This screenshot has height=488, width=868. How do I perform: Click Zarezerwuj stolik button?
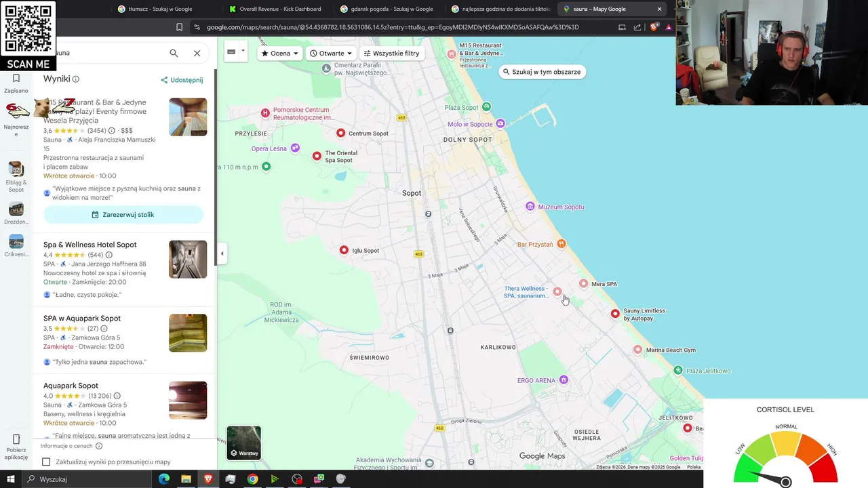coord(123,215)
